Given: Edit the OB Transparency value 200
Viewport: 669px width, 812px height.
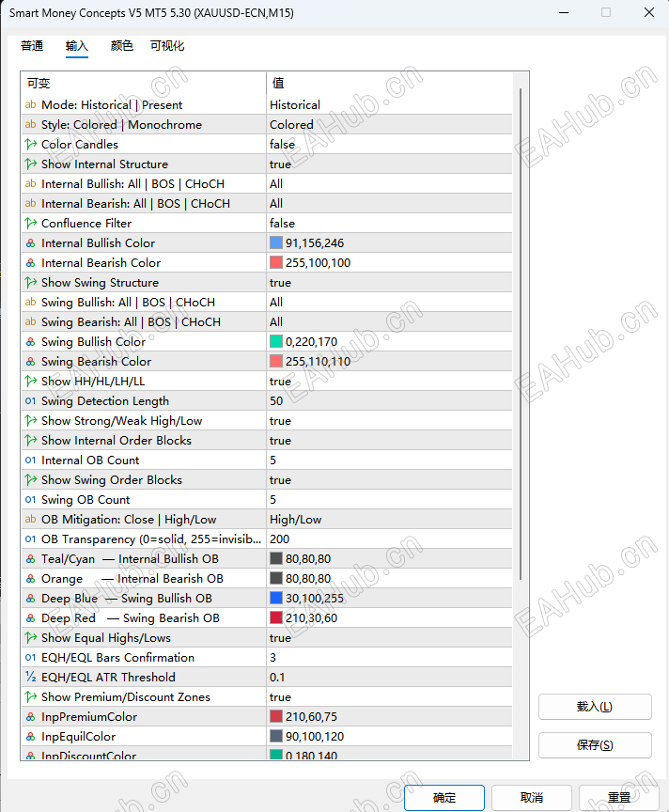Looking at the screenshot, I should pos(389,539).
